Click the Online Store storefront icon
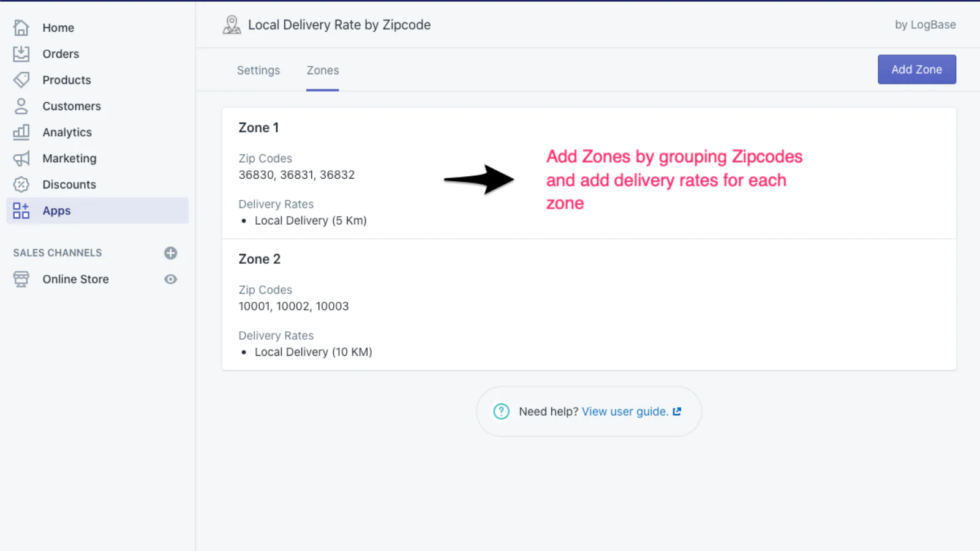The height and width of the screenshot is (551, 980). coord(21,279)
